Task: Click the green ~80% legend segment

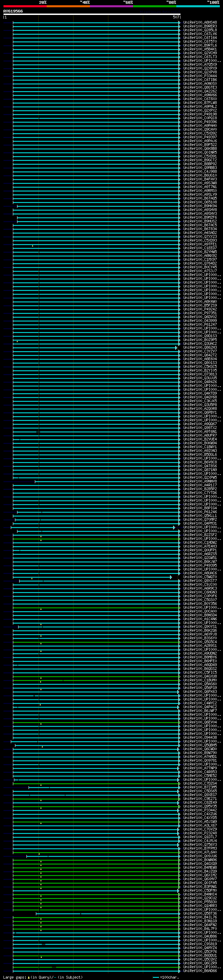Action: (155, 6)
